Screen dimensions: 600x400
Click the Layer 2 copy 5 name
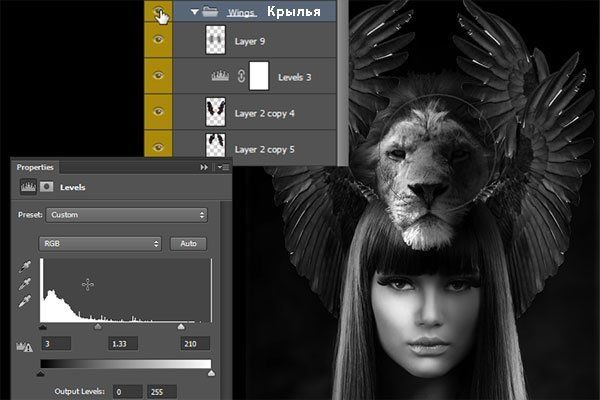264,150
